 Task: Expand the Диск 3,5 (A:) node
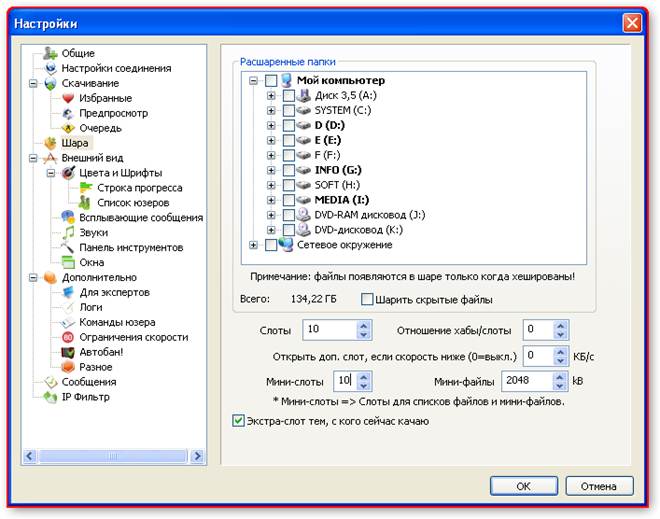[271, 96]
